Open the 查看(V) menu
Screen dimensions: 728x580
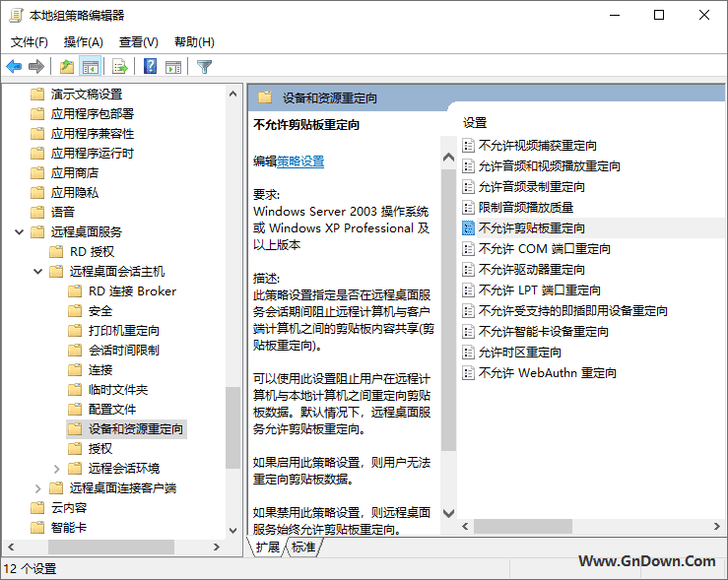138,42
